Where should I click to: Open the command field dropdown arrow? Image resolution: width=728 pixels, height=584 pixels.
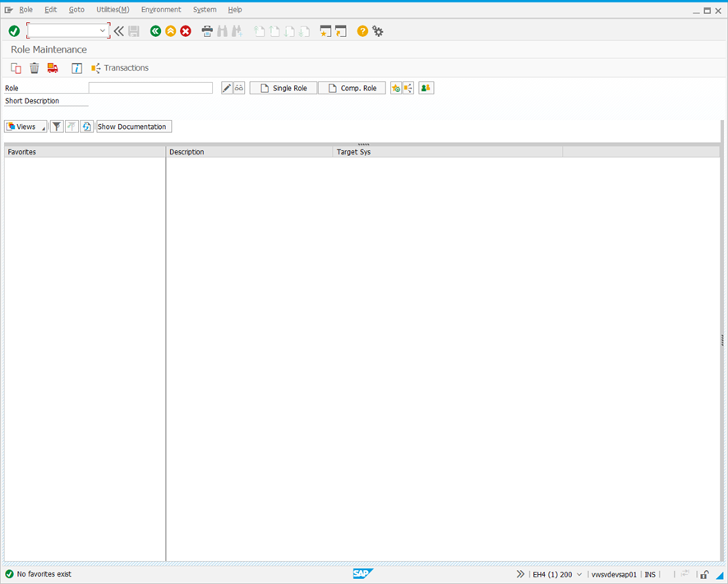click(x=103, y=31)
